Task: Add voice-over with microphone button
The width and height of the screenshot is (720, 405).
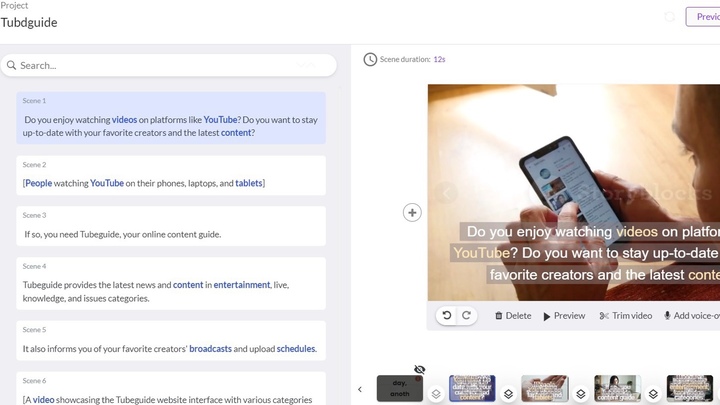Action: (x=692, y=316)
